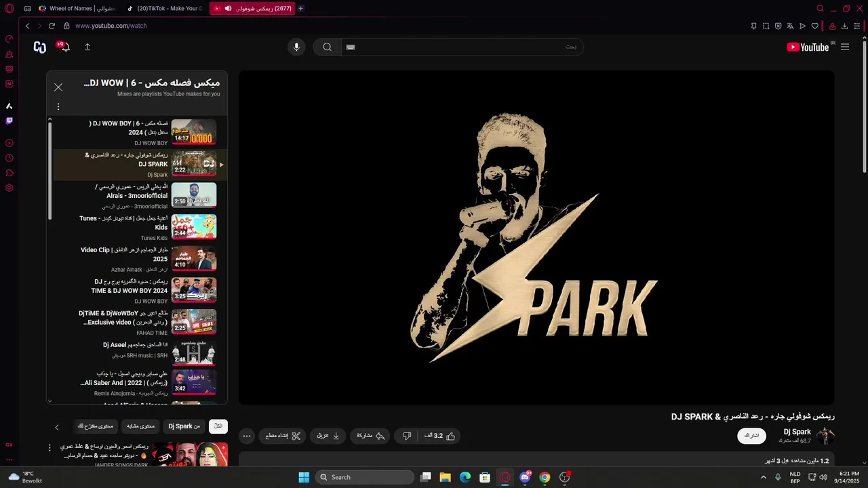Click the site security lock icon
The height and width of the screenshot is (488, 868).
66,26
